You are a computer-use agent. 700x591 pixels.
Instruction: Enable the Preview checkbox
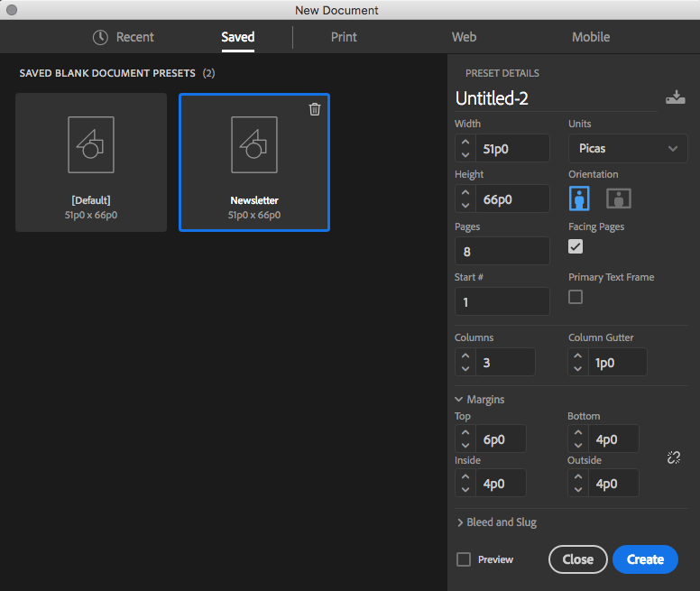(x=464, y=559)
